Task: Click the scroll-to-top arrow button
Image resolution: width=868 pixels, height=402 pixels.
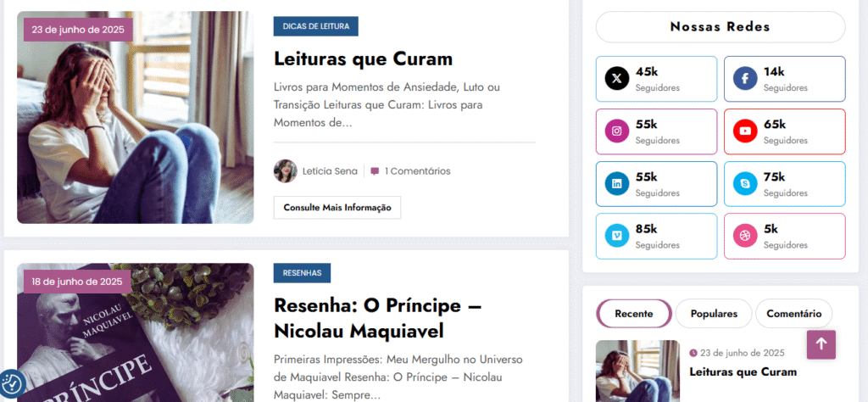Action: coord(821,344)
